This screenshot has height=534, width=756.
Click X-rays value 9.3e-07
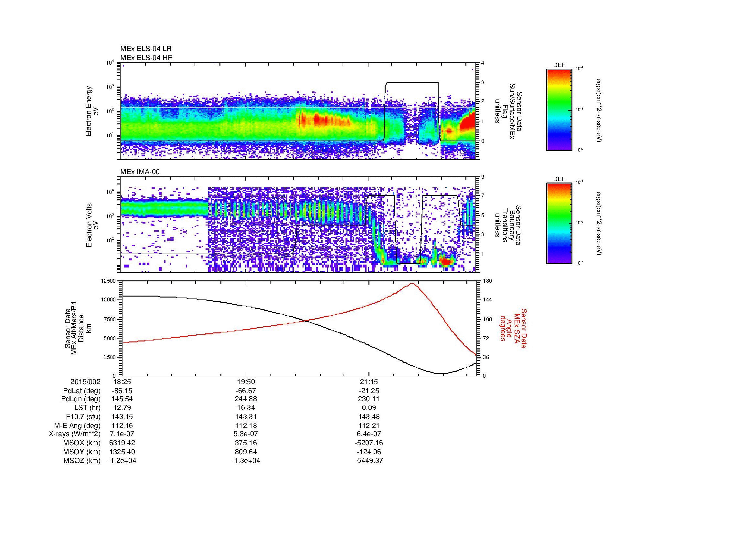point(246,434)
